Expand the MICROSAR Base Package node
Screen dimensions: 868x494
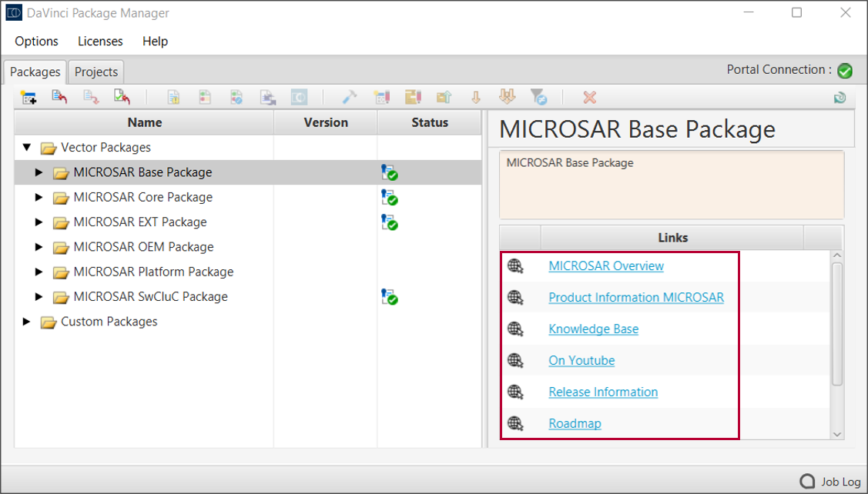click(x=39, y=172)
